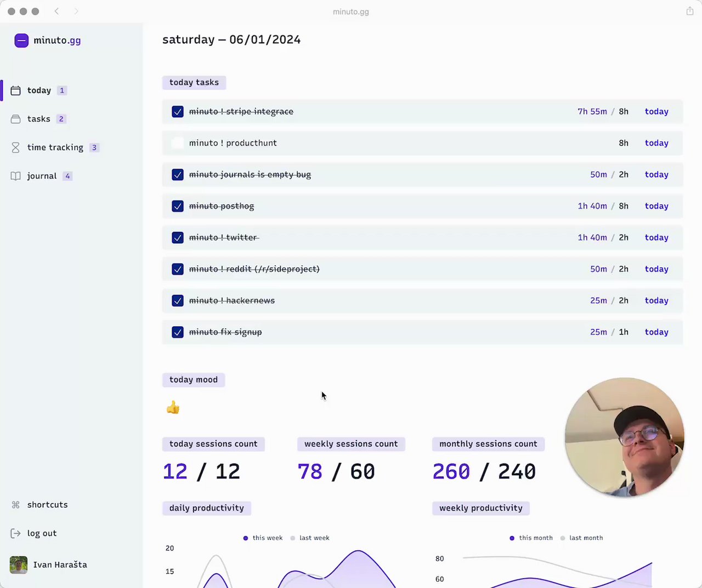Click the browser forward arrow
This screenshot has width=702, height=588.
tap(76, 11)
